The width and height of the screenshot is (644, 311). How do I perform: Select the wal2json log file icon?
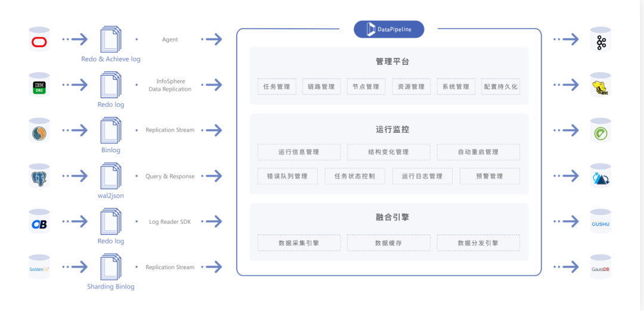pos(111,175)
